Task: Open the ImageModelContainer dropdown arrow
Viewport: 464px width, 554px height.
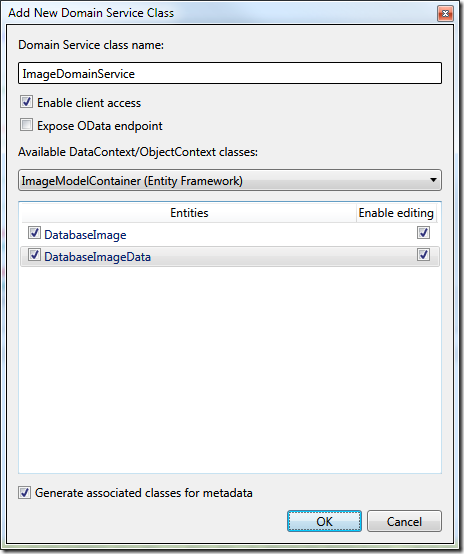Action: point(433,180)
